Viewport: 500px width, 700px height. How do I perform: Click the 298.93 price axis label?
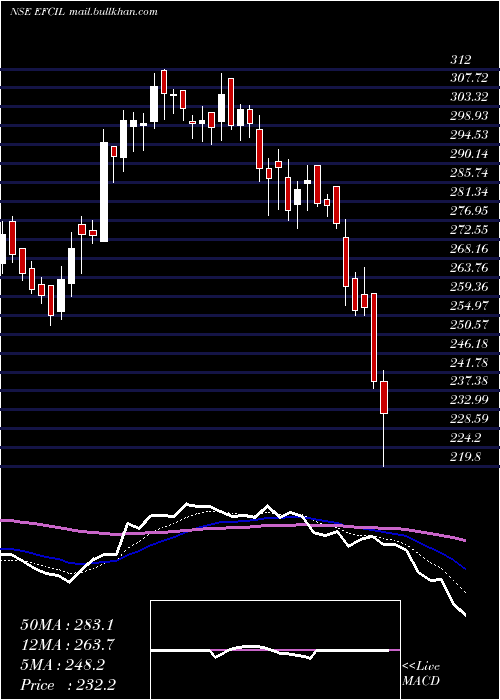coord(469,117)
